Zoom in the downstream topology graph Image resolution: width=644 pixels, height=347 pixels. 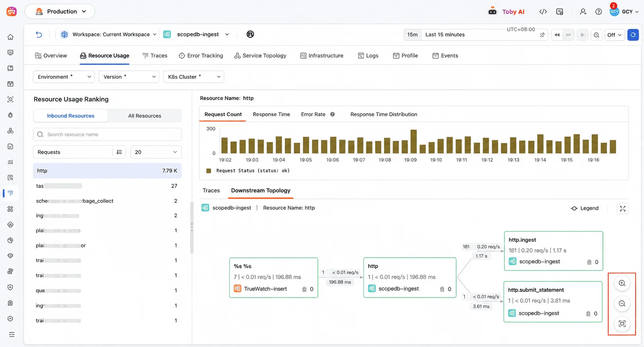coord(622,283)
